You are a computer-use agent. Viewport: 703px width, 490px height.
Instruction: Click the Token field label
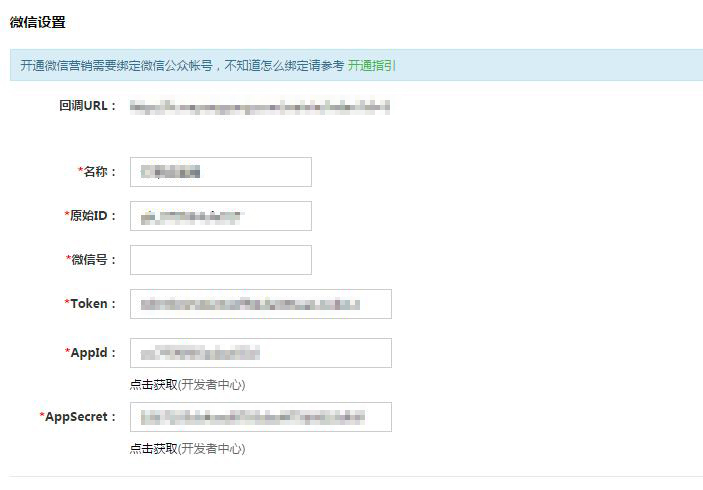coord(92,304)
